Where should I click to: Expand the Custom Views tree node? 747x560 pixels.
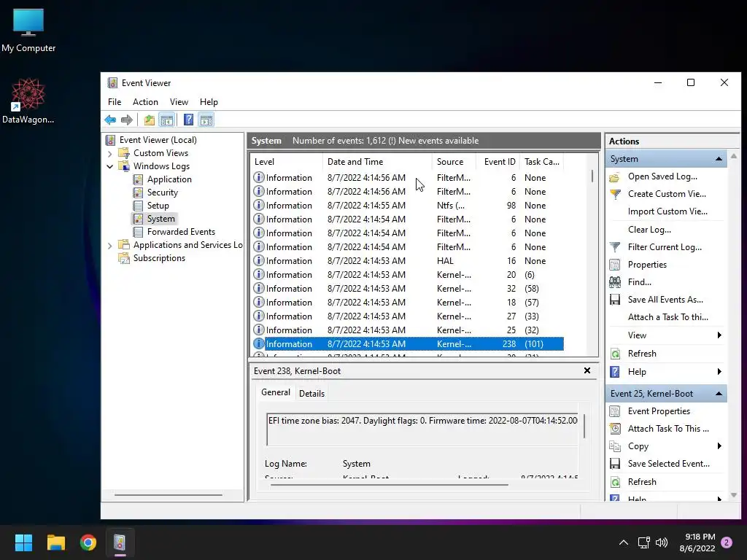110,154
